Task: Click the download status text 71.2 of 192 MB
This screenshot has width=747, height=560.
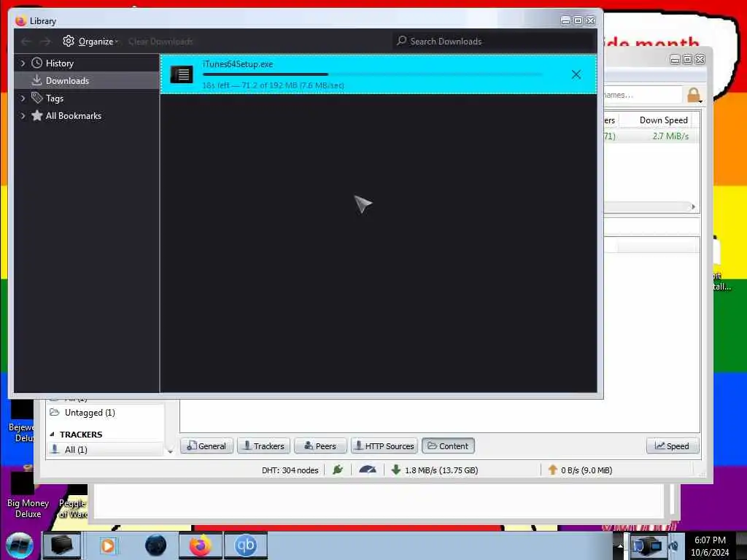Action: pyautogui.click(x=273, y=85)
